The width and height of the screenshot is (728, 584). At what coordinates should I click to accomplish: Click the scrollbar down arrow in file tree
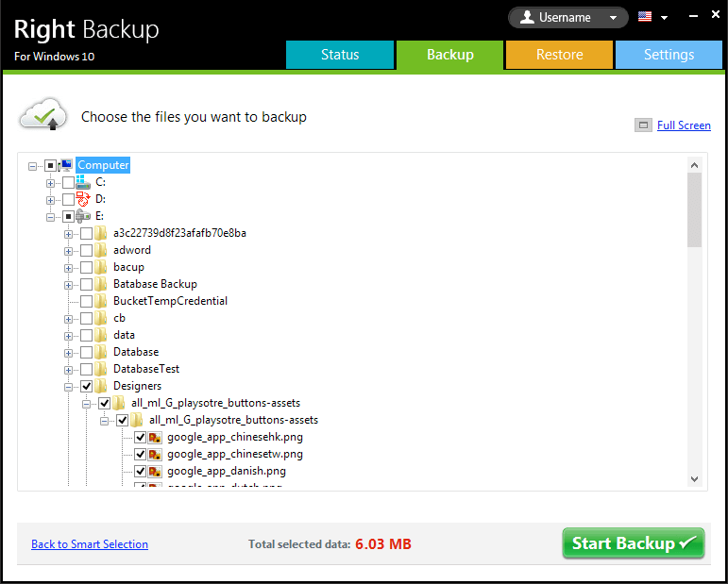pyautogui.click(x=695, y=479)
